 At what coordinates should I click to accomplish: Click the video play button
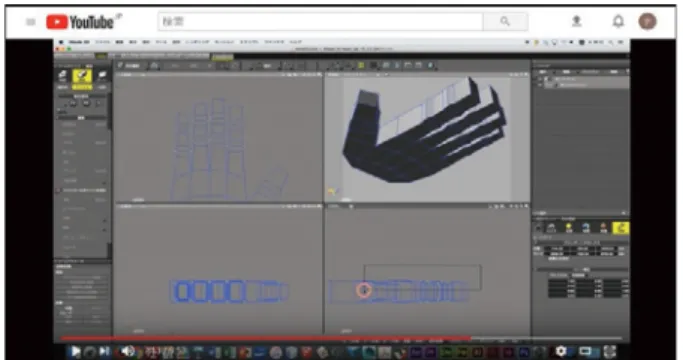click(75, 351)
